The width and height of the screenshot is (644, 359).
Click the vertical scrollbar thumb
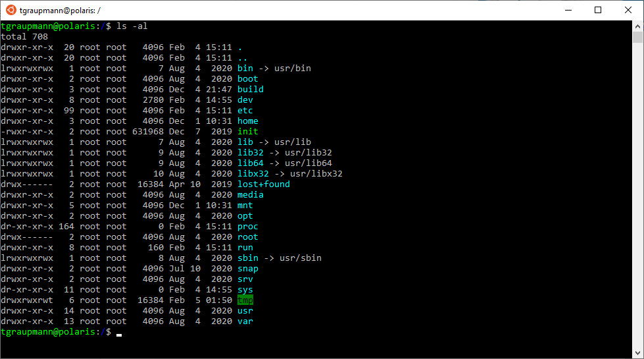coord(637,38)
